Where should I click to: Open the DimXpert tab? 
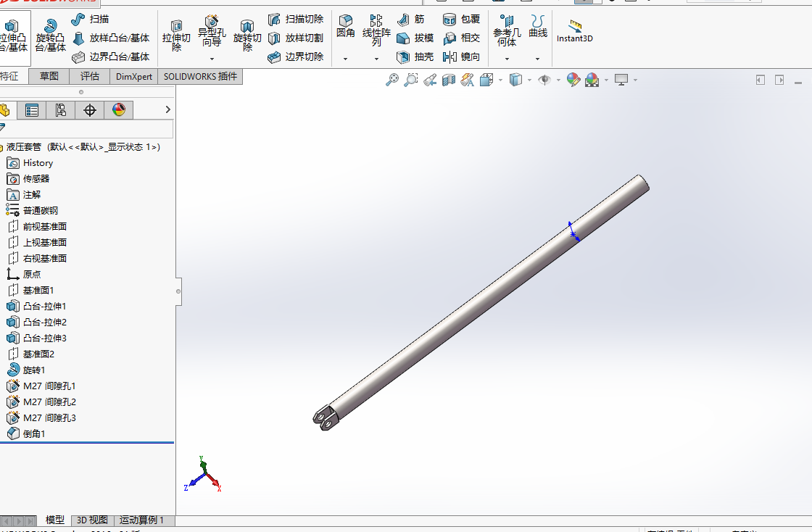coord(133,76)
